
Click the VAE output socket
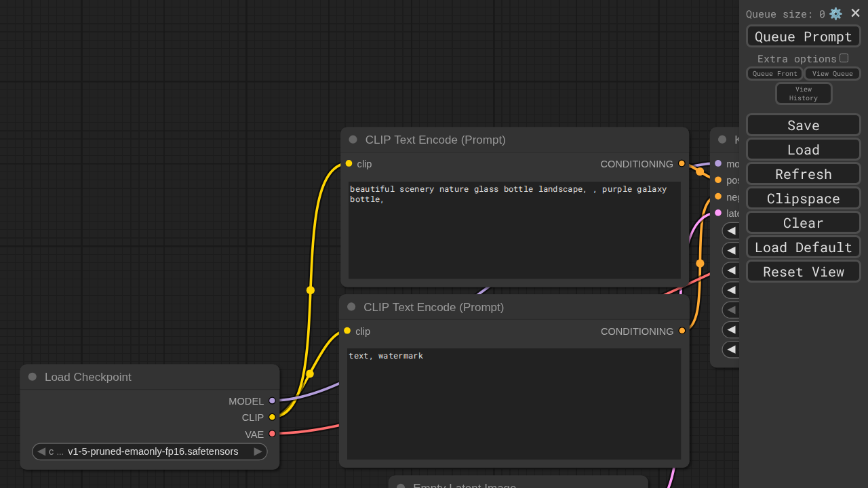[x=272, y=434]
